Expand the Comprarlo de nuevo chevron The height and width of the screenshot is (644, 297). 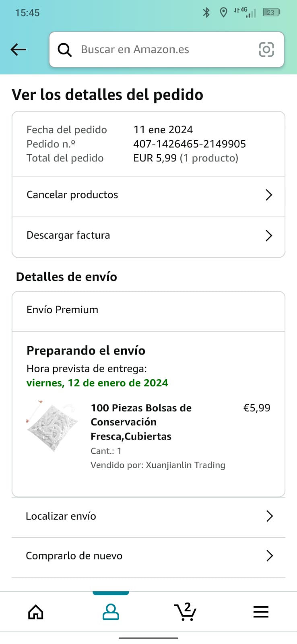(269, 556)
